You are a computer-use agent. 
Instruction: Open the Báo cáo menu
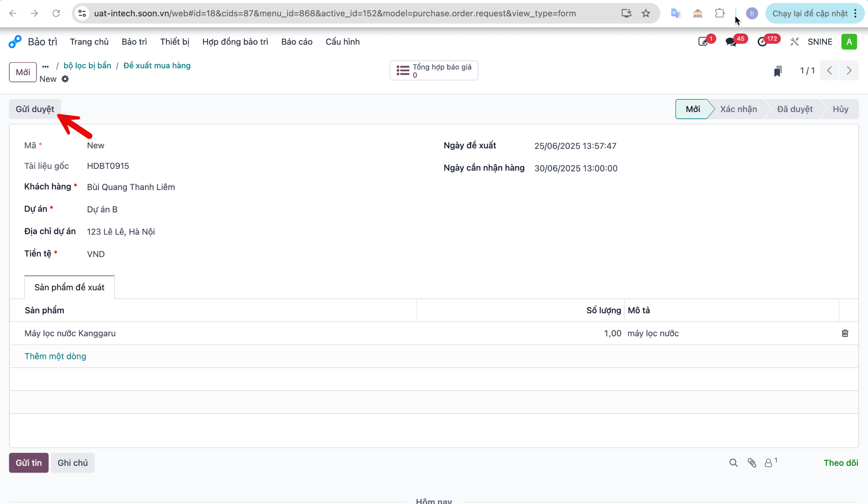point(297,42)
